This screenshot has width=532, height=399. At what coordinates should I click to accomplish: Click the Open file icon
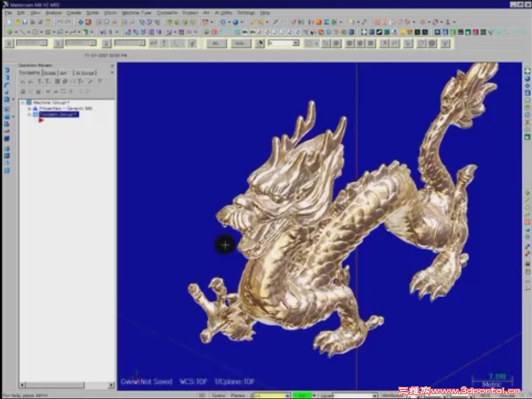point(17,22)
